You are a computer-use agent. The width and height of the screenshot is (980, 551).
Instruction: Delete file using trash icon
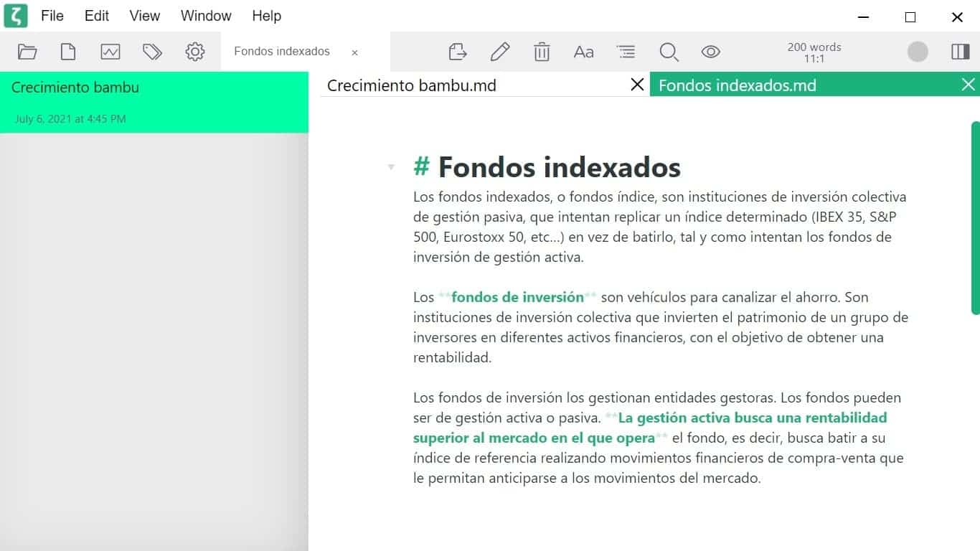point(542,52)
